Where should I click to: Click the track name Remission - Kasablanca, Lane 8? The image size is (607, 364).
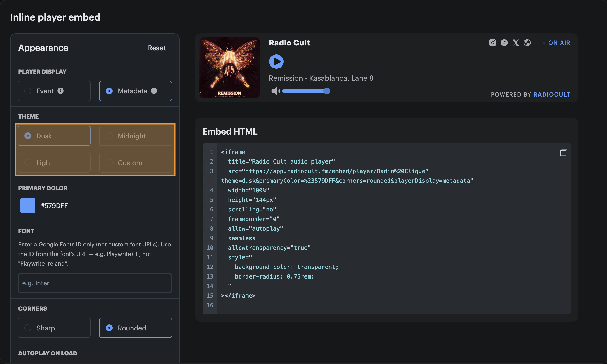click(321, 78)
